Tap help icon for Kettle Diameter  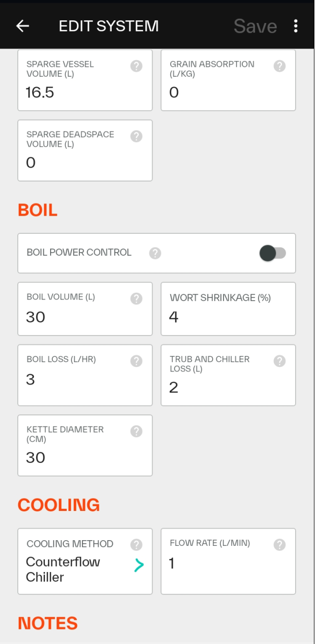136,431
